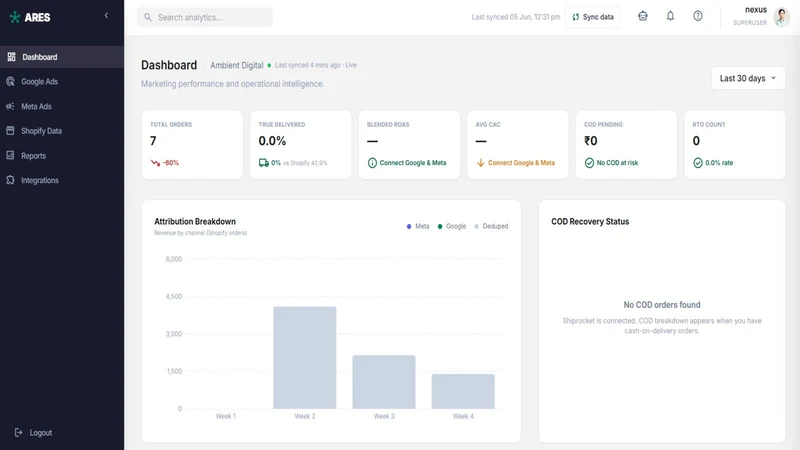Viewport: 800px width, 450px height.
Task: Click the 0.0% rate checkmark icon
Action: click(x=698, y=163)
